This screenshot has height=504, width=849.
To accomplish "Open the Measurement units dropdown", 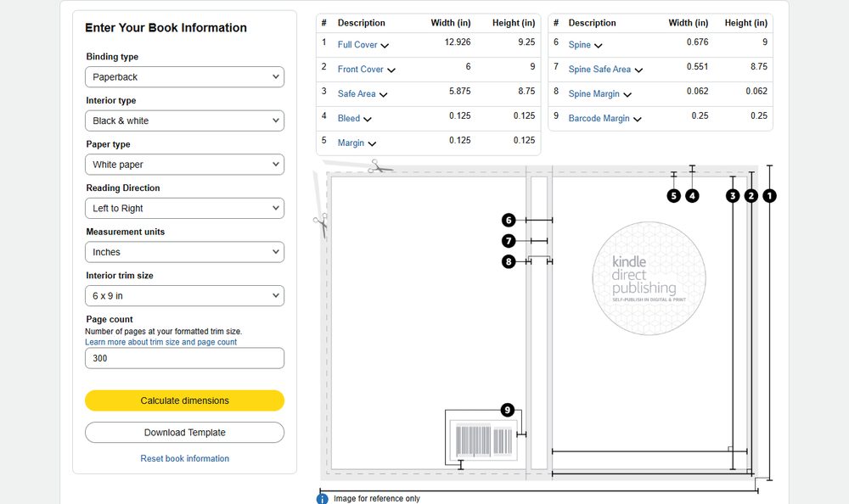I will coord(184,252).
